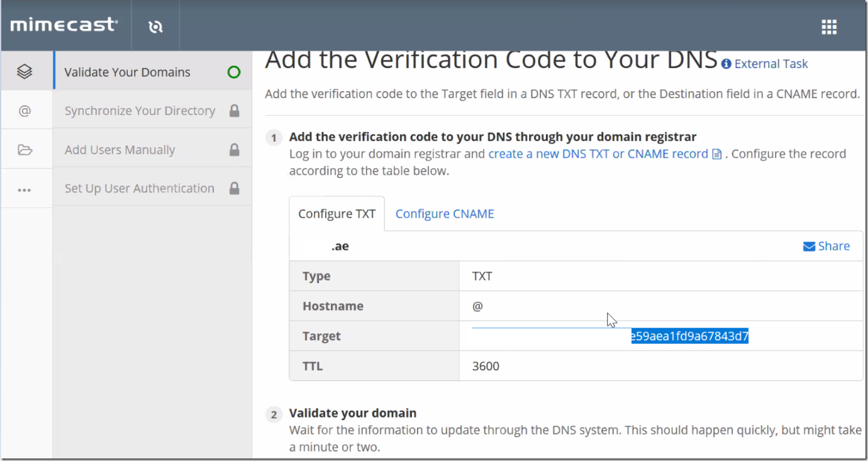The height and width of the screenshot is (461, 868).
Task: Click the Validate your domain step heading
Action: tap(353, 413)
